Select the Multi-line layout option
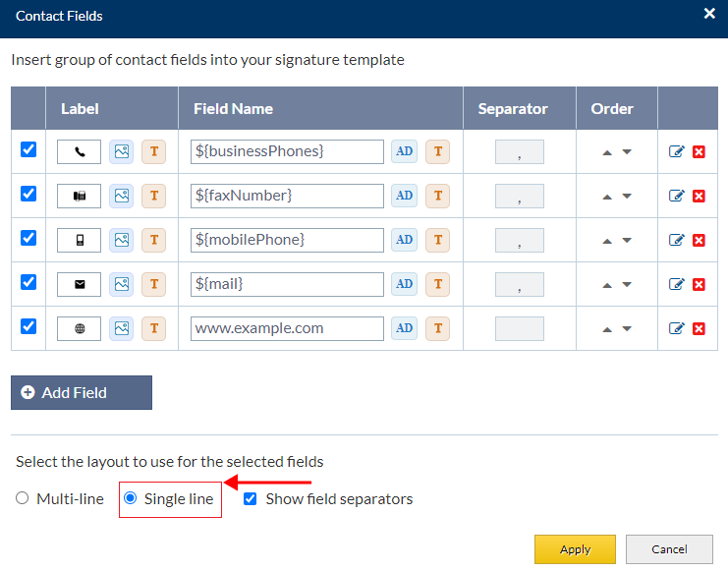Image resolution: width=728 pixels, height=572 pixels. pos(23,498)
